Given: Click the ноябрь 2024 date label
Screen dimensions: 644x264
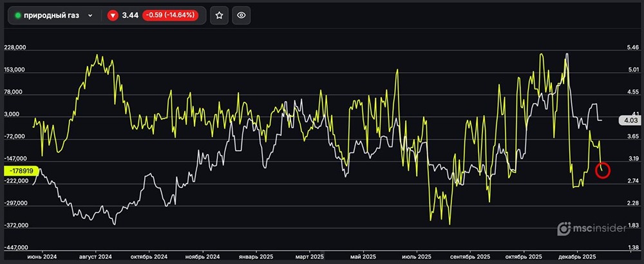Looking at the screenshot, I should (202, 256).
